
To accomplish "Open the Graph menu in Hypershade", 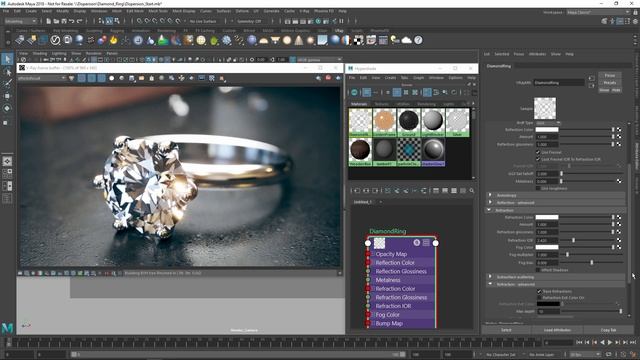I will 418,78.
